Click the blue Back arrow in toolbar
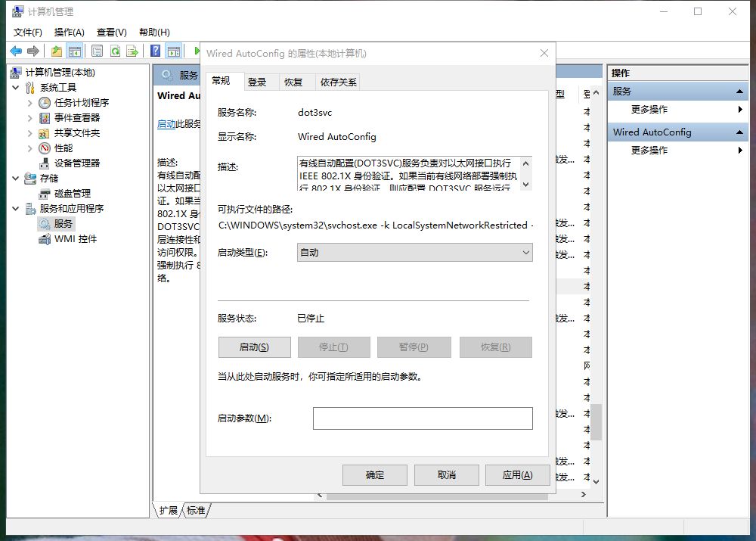This screenshot has width=756, height=541. click(x=15, y=51)
